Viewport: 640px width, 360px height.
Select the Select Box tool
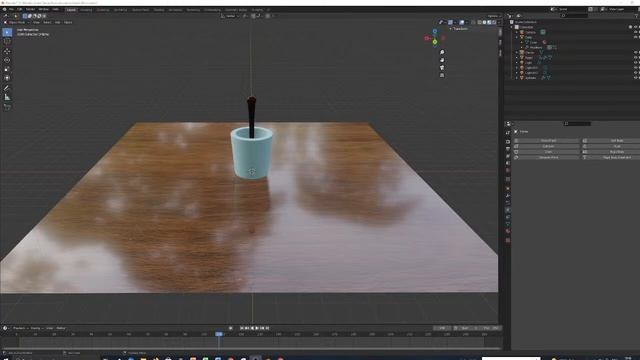pyautogui.click(x=7, y=32)
